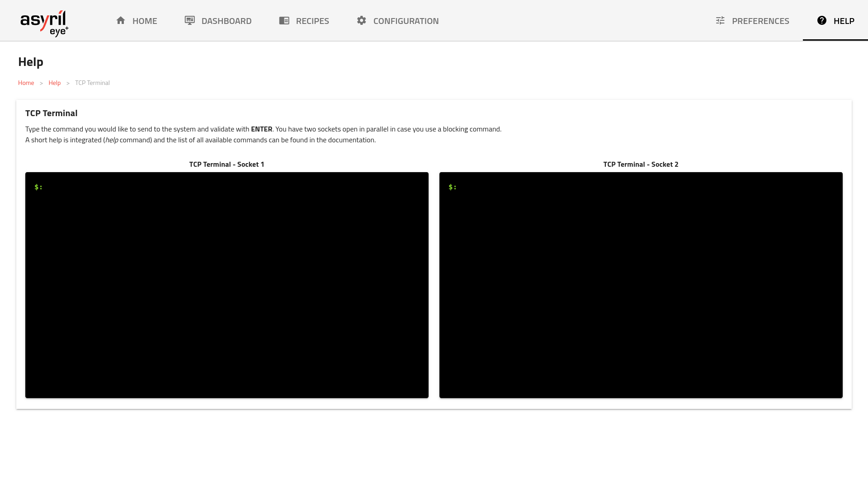Click the Home breadcrumb link
This screenshot has height=488, width=868.
[26, 82]
